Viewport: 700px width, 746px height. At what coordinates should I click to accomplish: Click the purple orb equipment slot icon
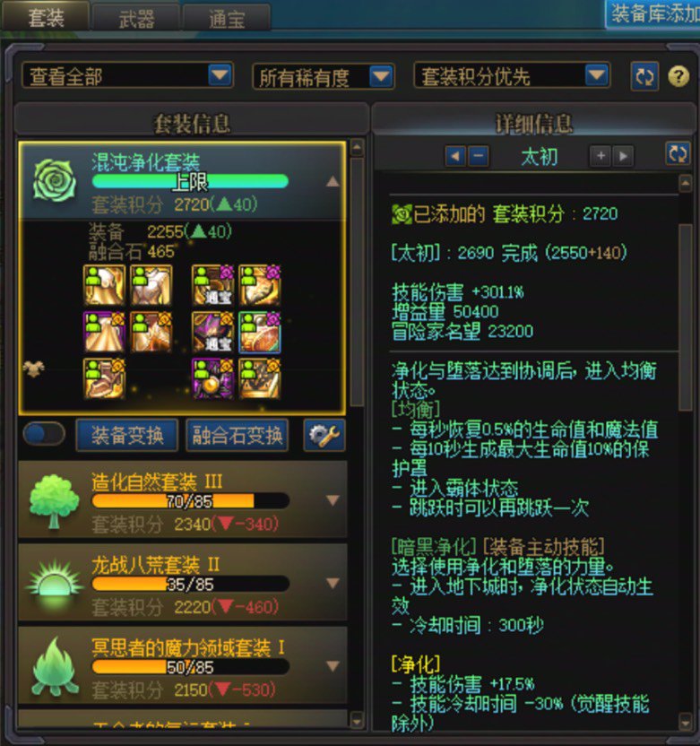212,378
